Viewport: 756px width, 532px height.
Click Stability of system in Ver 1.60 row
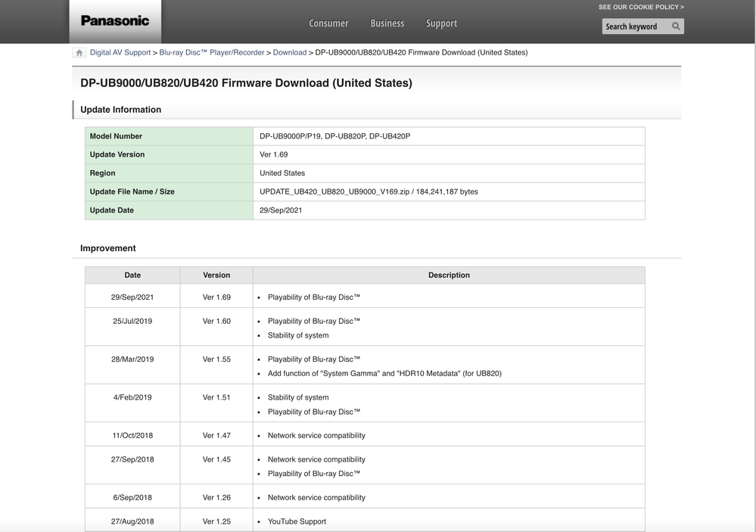click(298, 336)
